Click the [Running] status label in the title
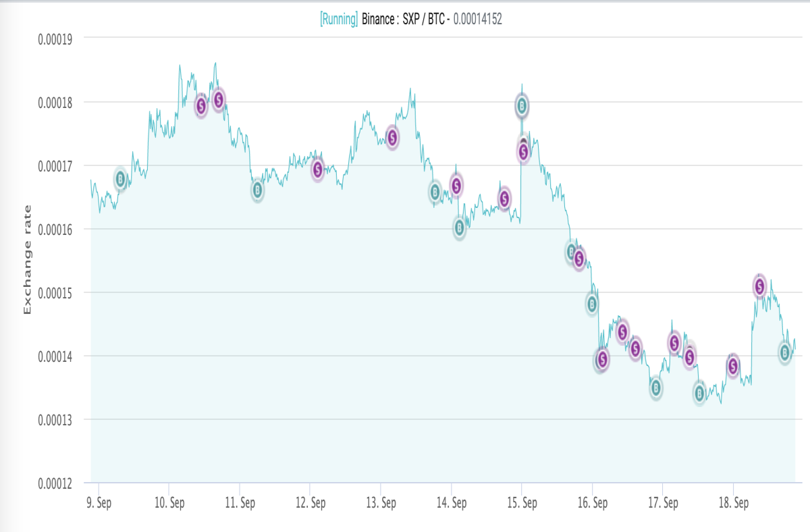The image size is (810, 532). coord(339,19)
